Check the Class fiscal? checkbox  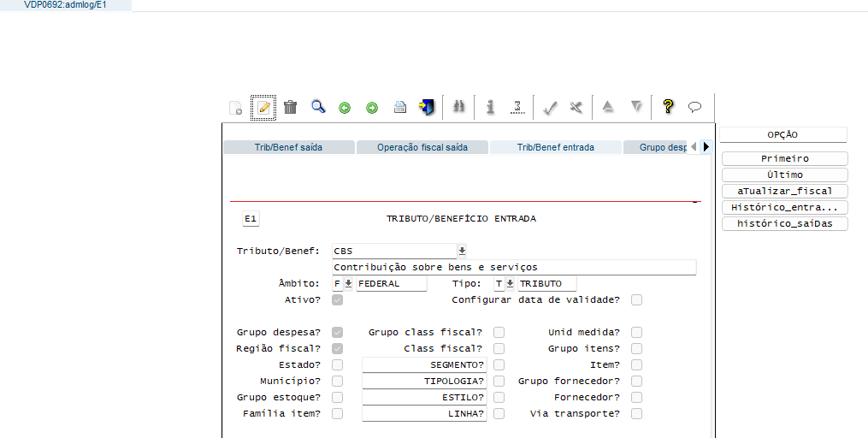point(499,348)
